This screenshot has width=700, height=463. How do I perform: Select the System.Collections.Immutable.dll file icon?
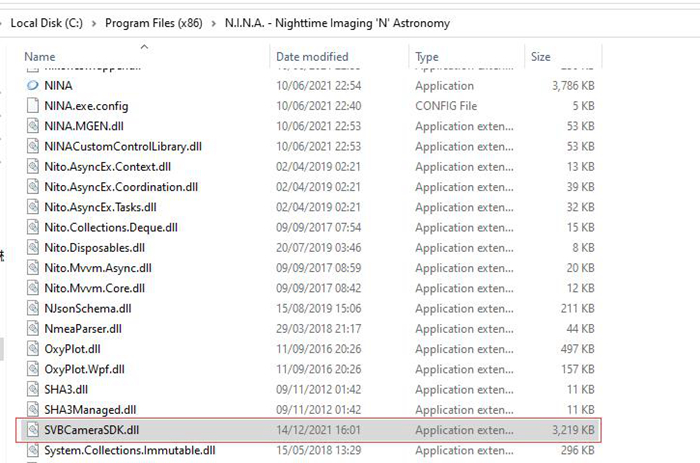tap(33, 450)
